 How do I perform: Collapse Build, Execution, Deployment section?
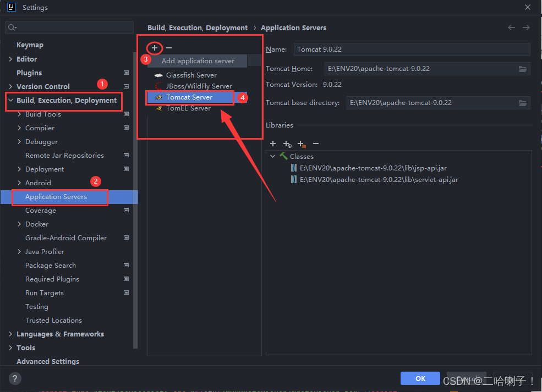click(10, 100)
